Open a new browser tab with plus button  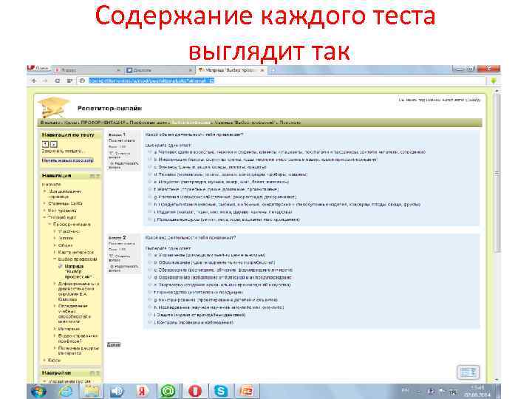(273, 70)
